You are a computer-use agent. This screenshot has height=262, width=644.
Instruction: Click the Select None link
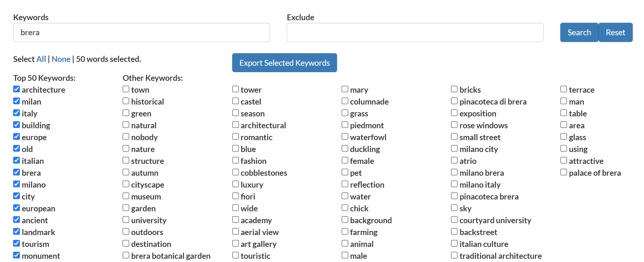click(x=61, y=59)
